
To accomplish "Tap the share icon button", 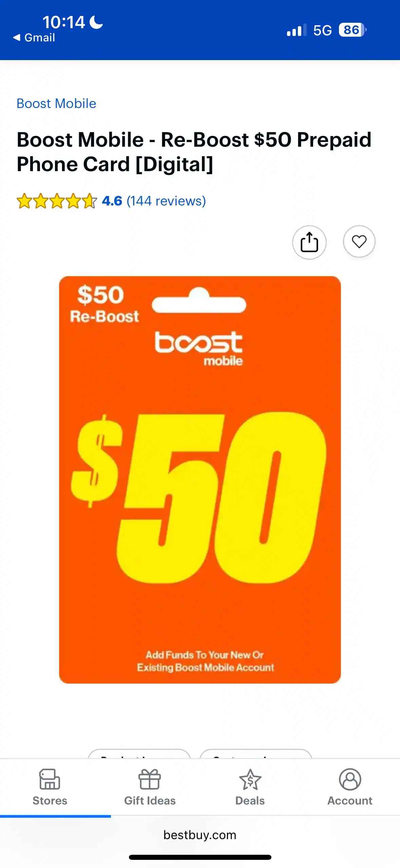I will pos(309,242).
